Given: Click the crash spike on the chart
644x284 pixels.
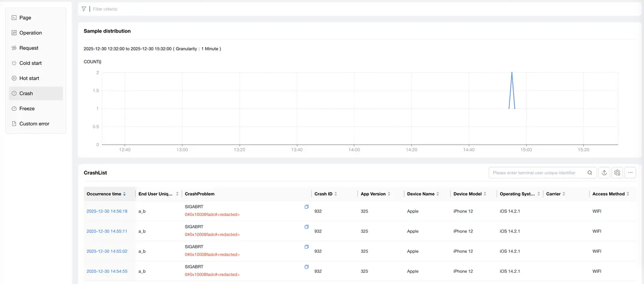Looking at the screenshot, I should [x=512, y=74].
